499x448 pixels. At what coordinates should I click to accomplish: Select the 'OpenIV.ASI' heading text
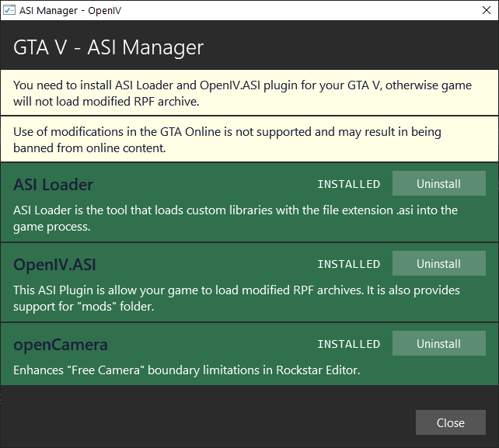[x=54, y=265]
